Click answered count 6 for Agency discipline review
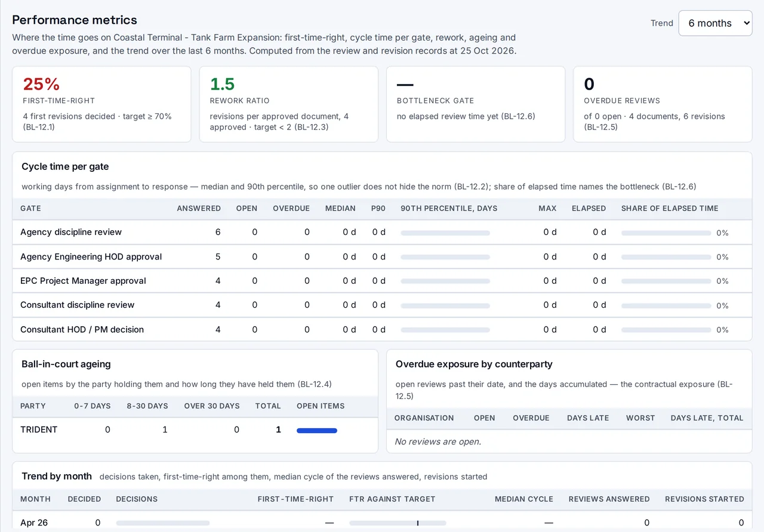The image size is (764, 532). pyautogui.click(x=218, y=232)
